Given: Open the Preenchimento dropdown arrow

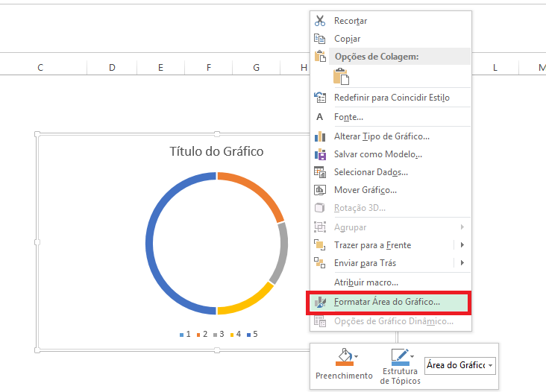Looking at the screenshot, I should (357, 357).
